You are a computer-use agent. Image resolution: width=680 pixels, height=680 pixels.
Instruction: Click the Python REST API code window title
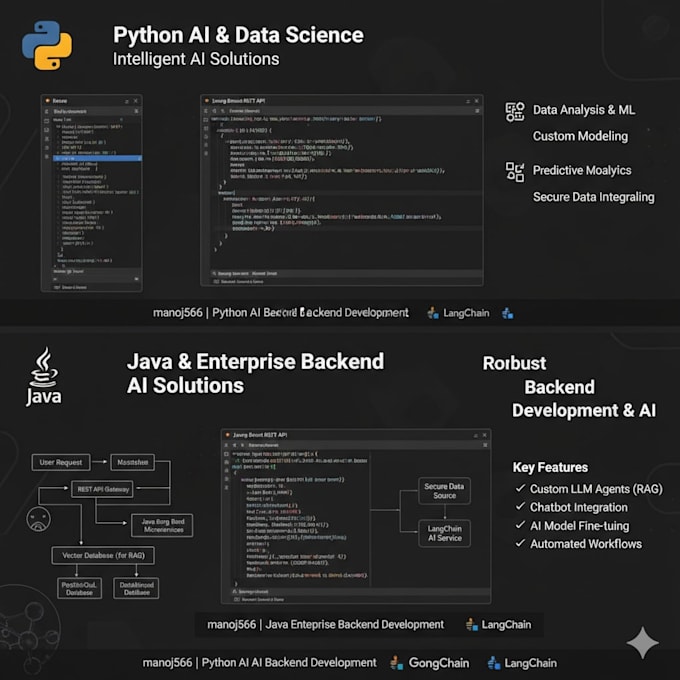[238, 101]
